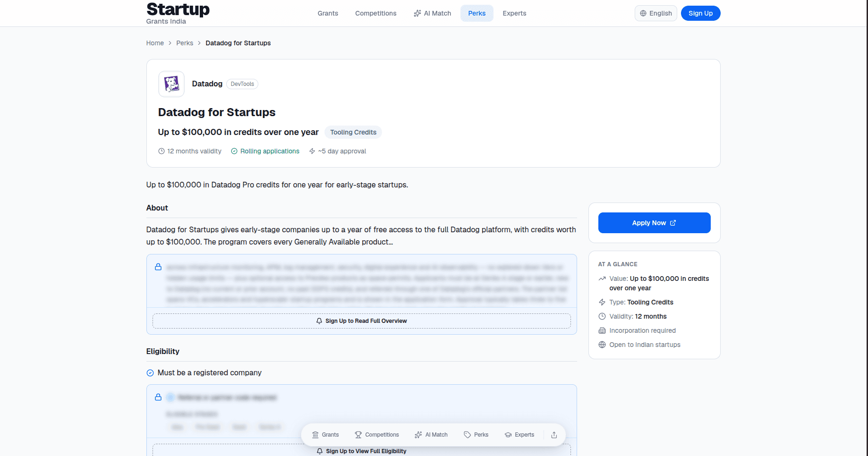Click the Datadog for Startups heading
The height and width of the screenshot is (456, 868).
[217, 112]
